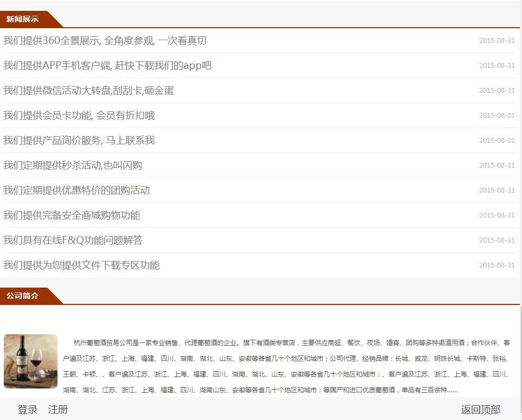Click the date beside 文件下载专区 headline
Screen dimensions: 522x420
[496, 265]
